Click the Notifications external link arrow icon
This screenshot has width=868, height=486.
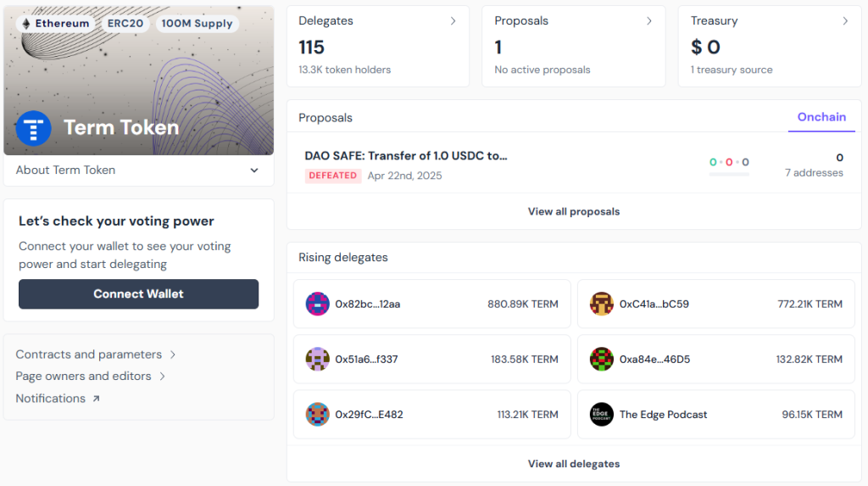96,399
